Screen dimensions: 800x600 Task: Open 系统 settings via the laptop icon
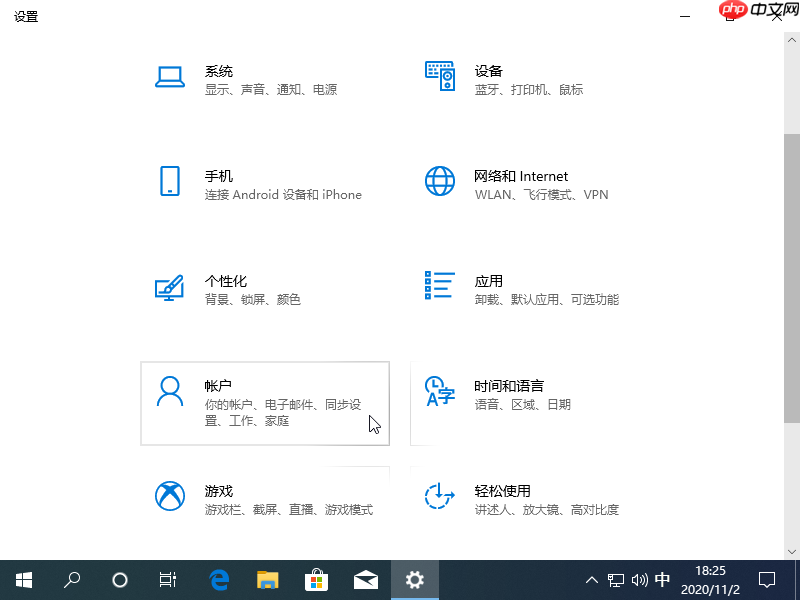(x=168, y=75)
